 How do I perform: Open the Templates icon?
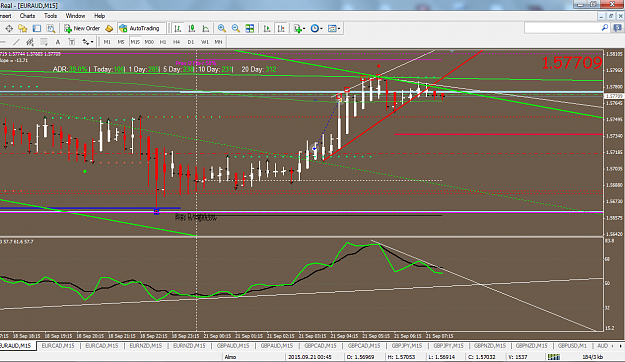click(332, 28)
